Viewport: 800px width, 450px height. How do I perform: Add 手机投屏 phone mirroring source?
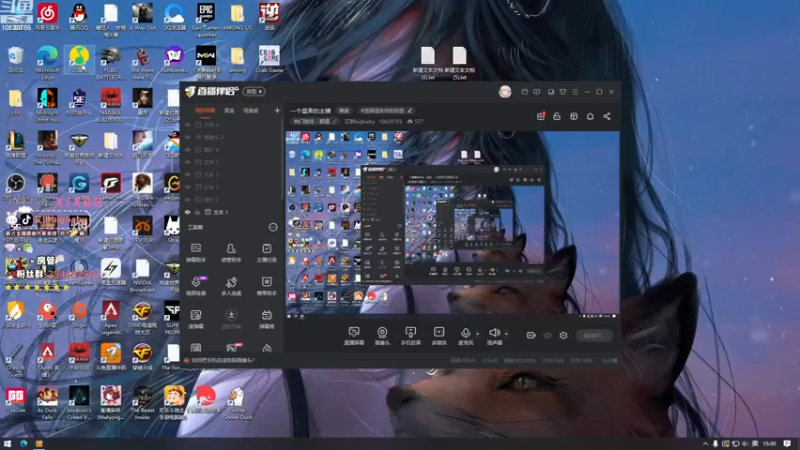click(410, 336)
